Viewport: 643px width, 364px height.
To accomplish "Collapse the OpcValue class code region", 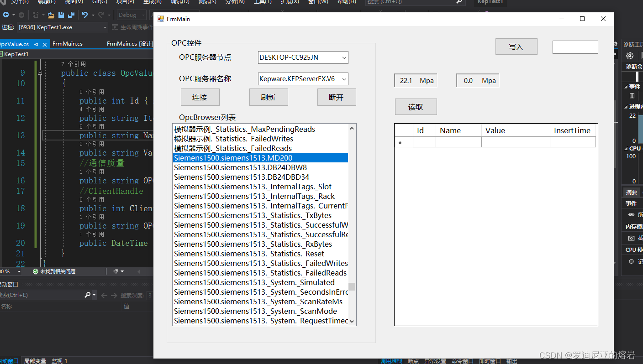I will point(40,73).
